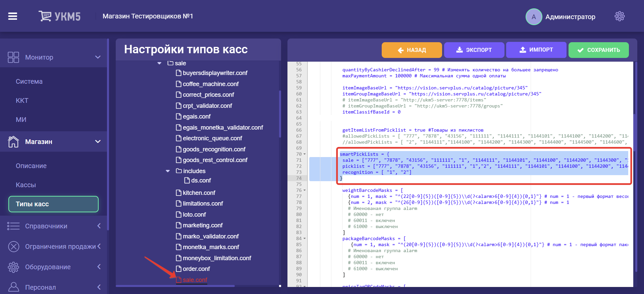Open goods_rest_control.conf file
Viewport: 644px width, 294px height.
coord(215,160)
